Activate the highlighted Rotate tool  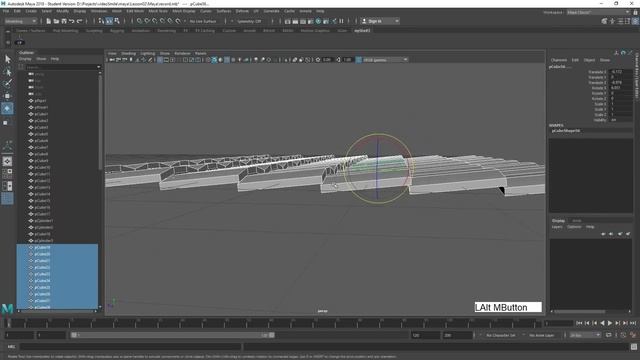(7, 108)
